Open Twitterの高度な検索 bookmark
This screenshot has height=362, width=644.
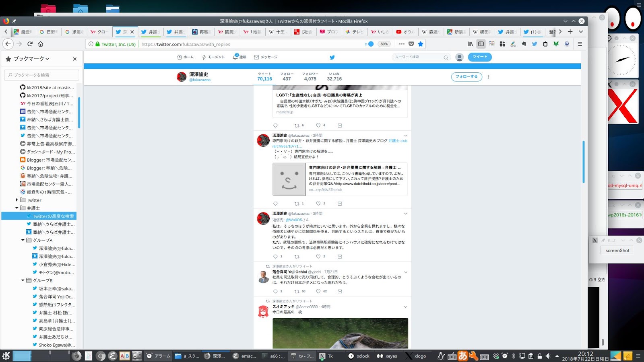tap(39, 216)
